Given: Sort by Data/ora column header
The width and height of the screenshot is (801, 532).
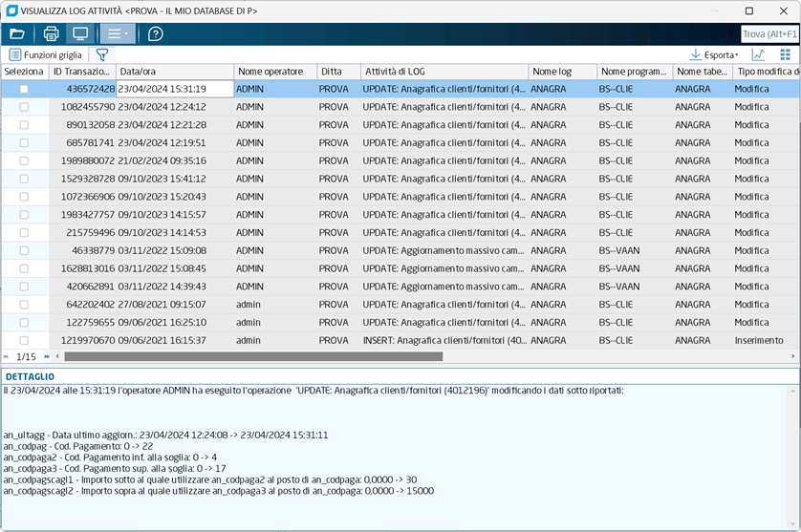Looking at the screenshot, I should [175, 72].
